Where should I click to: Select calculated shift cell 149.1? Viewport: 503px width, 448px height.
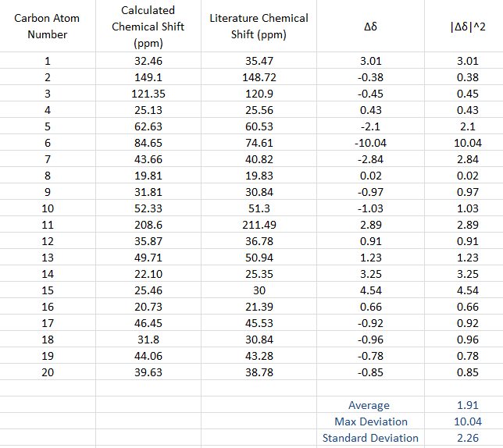(148, 77)
